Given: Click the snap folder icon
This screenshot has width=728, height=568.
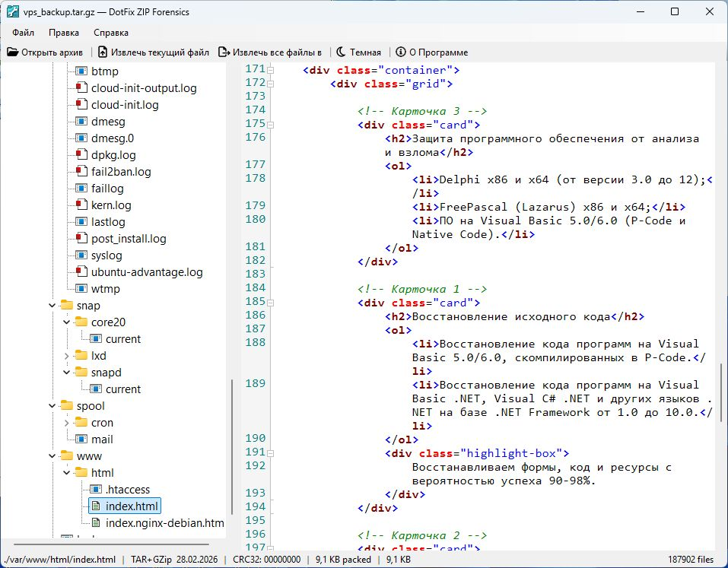Looking at the screenshot, I should point(67,305).
